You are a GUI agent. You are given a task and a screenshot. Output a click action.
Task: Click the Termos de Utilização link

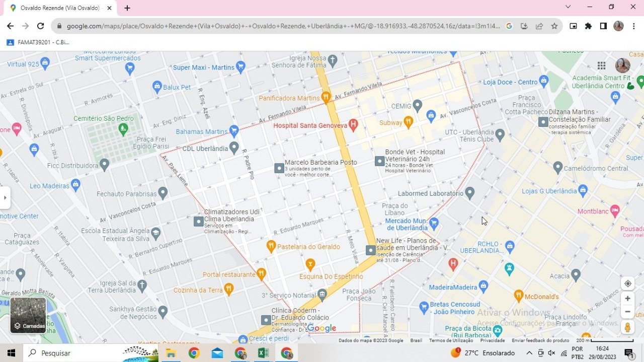tap(451, 340)
